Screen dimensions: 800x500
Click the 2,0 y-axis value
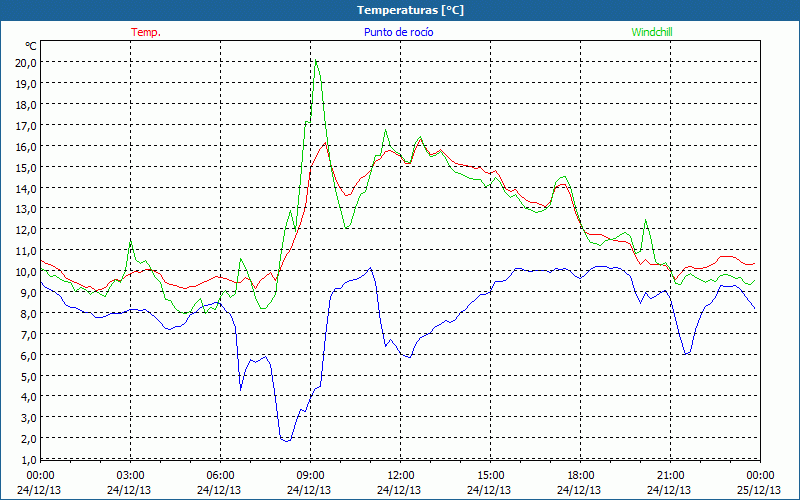[x=29, y=438]
